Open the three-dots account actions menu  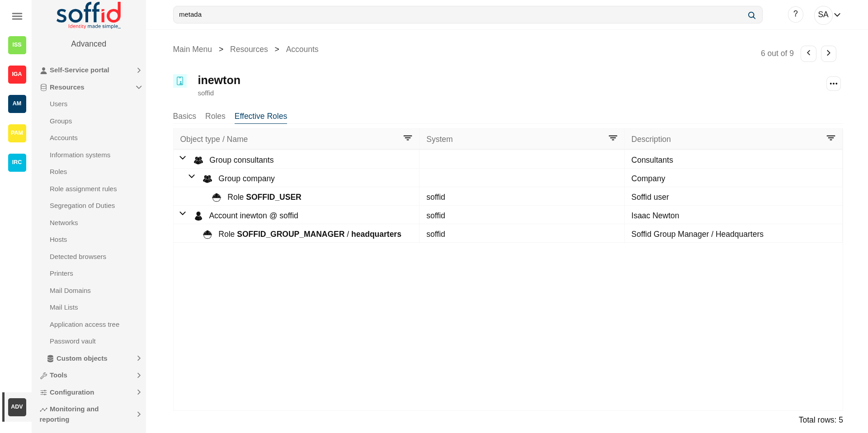point(833,84)
